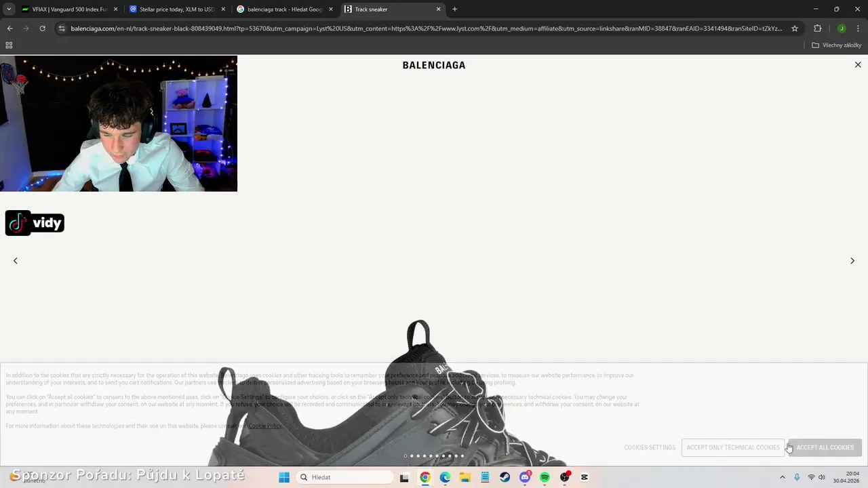Close the VFIAX Vanguard tab
Screen dimensions: 868x488
pyautogui.click(x=115, y=9)
